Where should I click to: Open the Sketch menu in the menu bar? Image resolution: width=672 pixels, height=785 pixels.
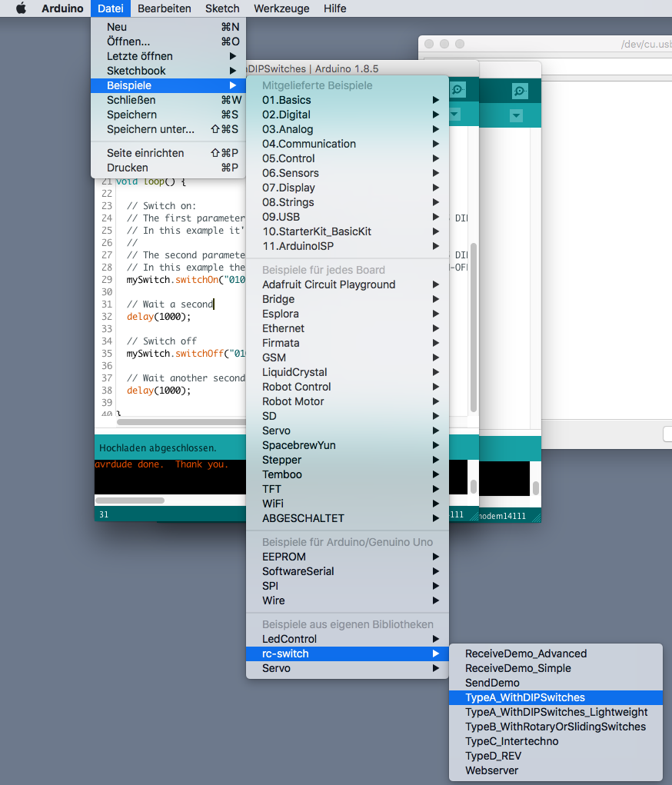(x=222, y=8)
